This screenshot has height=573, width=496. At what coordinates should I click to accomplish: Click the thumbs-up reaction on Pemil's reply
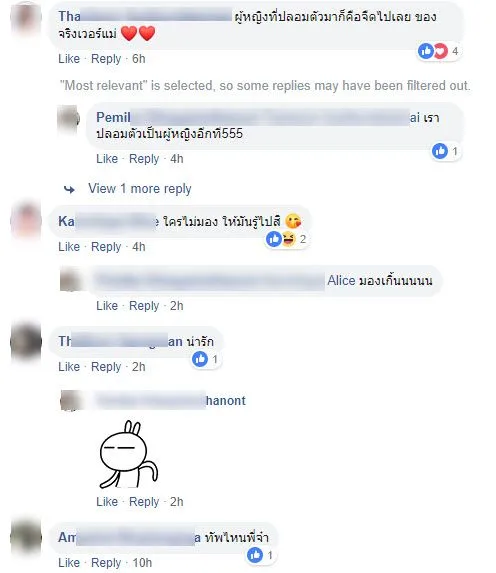pyautogui.click(x=440, y=151)
